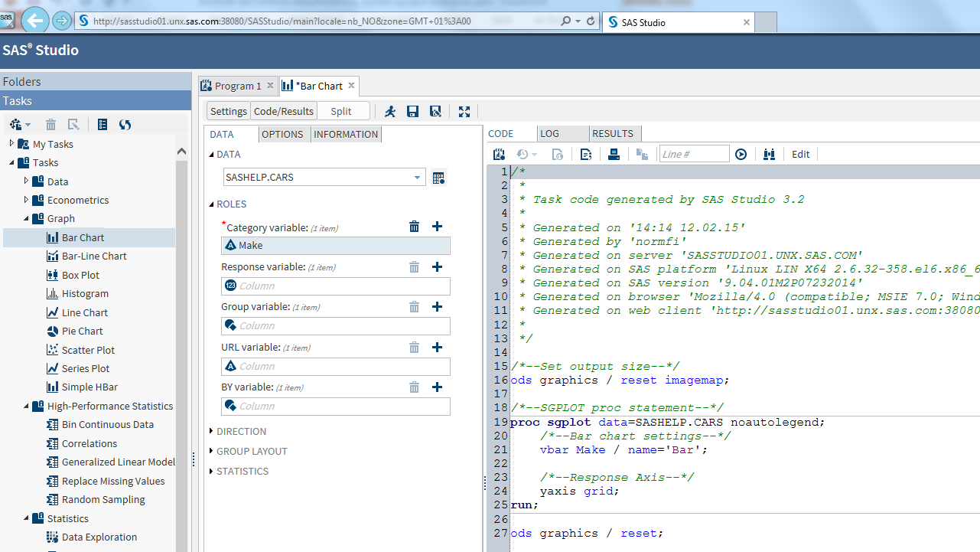Select the CODE tab
The width and height of the screenshot is (980, 552).
[x=501, y=133]
